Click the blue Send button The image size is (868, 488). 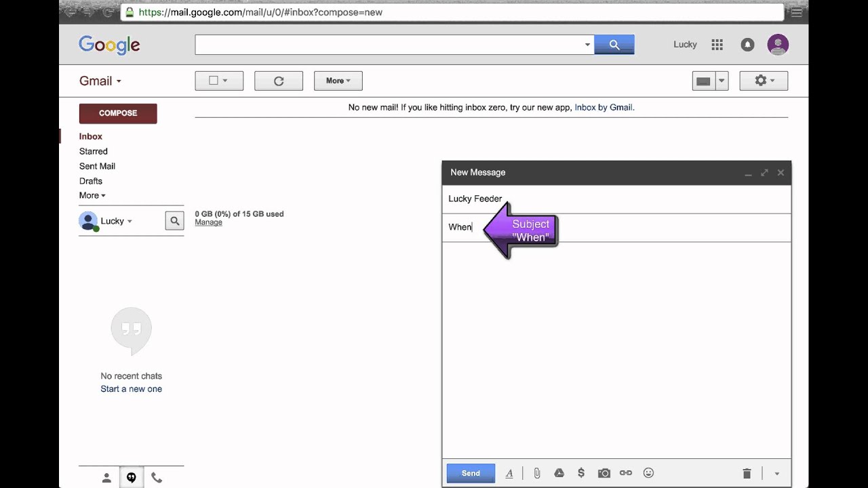[x=471, y=473]
